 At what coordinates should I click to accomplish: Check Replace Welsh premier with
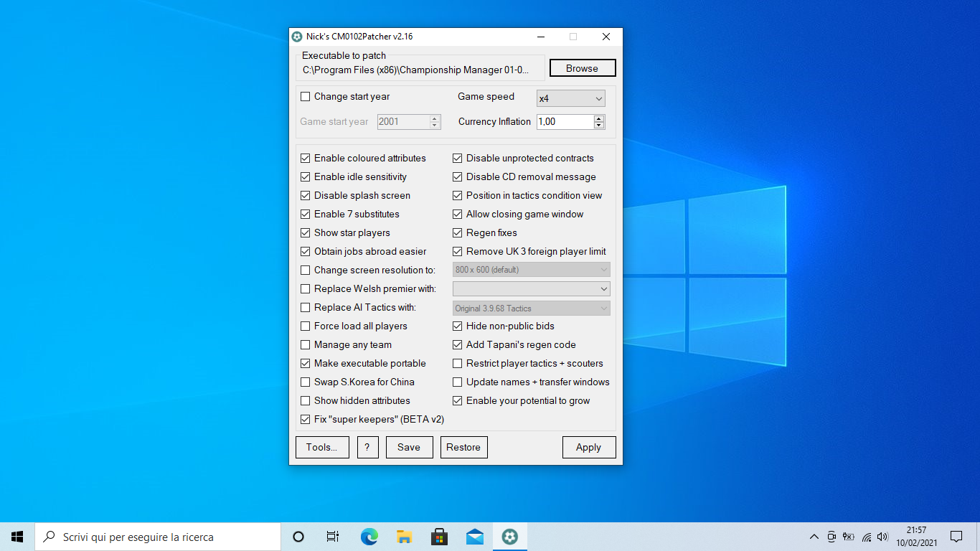[306, 289]
